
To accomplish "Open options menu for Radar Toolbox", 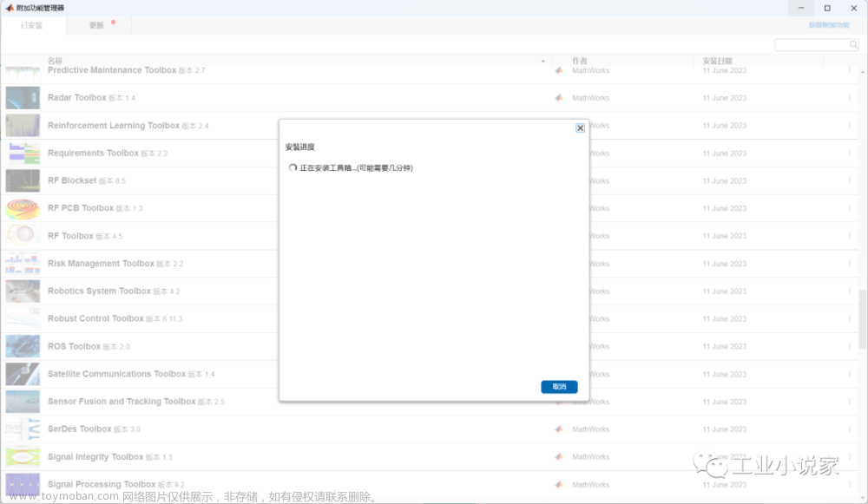I will point(849,98).
